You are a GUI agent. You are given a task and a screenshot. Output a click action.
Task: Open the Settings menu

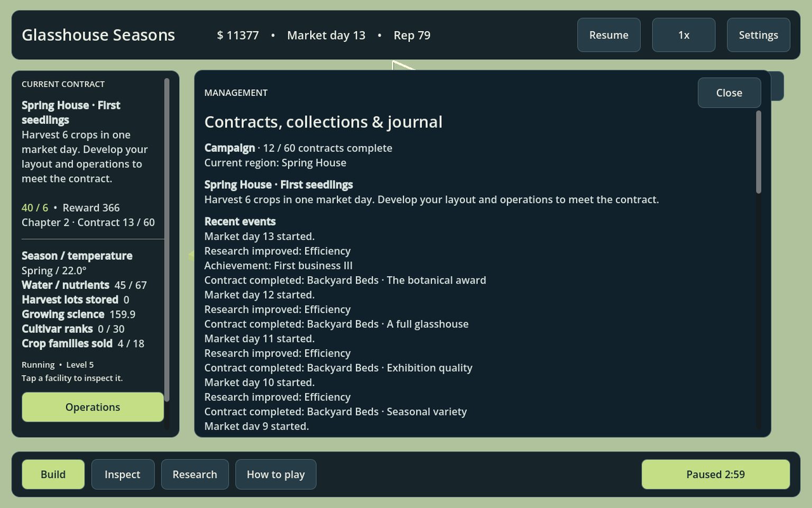click(x=758, y=35)
